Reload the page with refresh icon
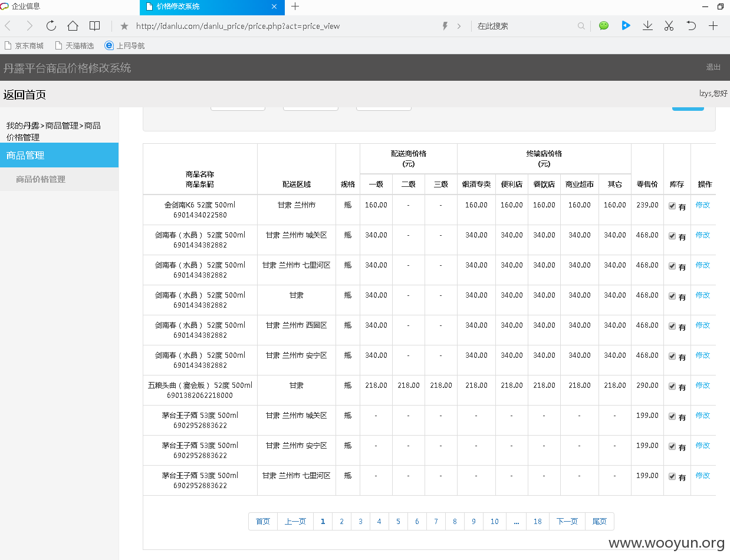Viewport: 730px width, 560px height. coord(51,26)
